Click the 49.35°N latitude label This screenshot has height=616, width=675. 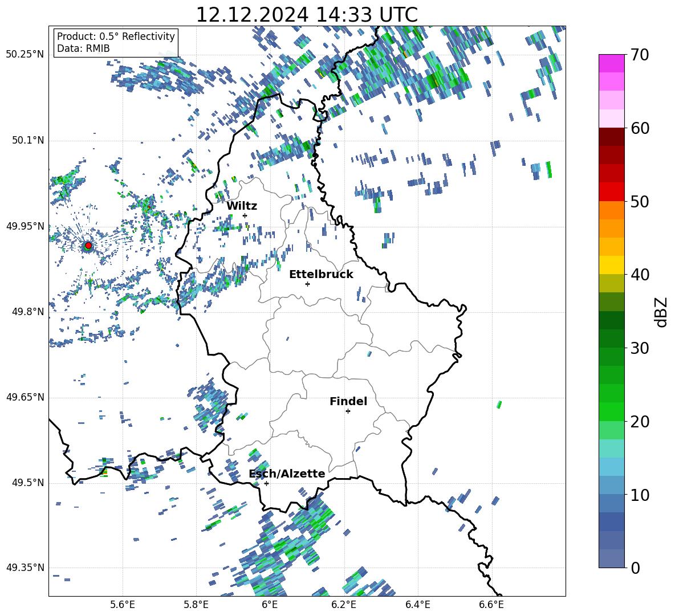[x=25, y=568]
